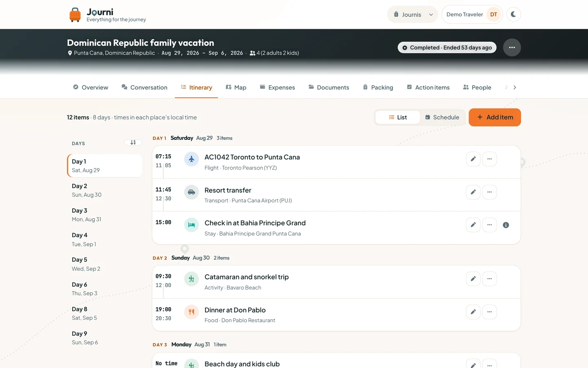Toggle dark mode moon icon
588x368 pixels.
pyautogui.click(x=514, y=14)
